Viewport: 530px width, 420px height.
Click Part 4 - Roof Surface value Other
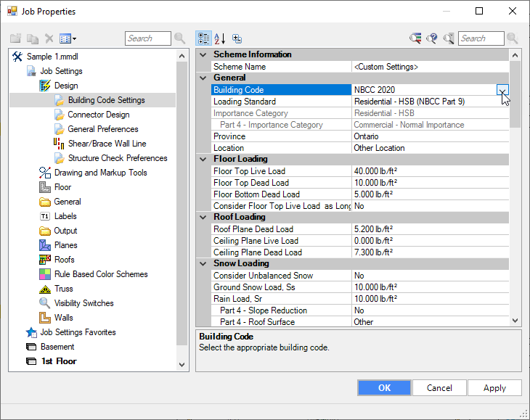coord(430,322)
